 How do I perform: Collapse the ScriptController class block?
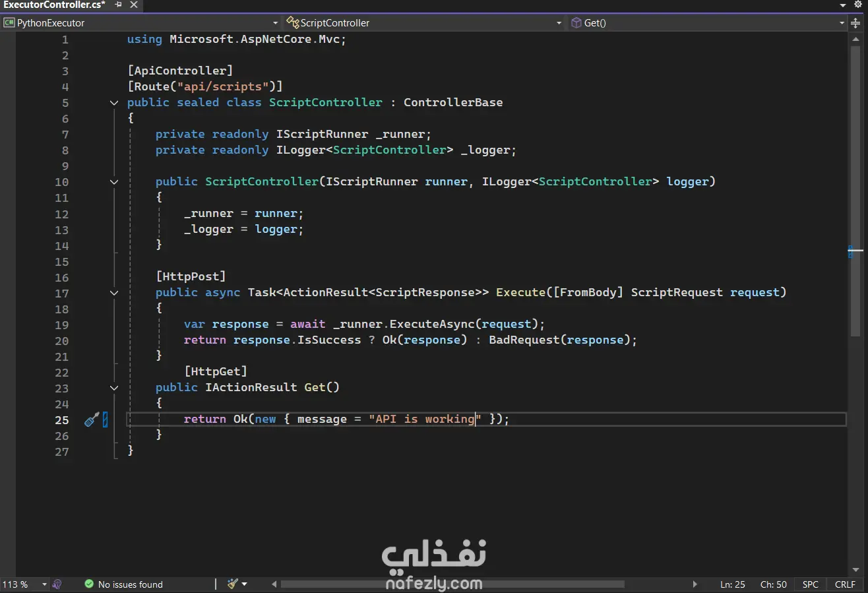pos(114,103)
